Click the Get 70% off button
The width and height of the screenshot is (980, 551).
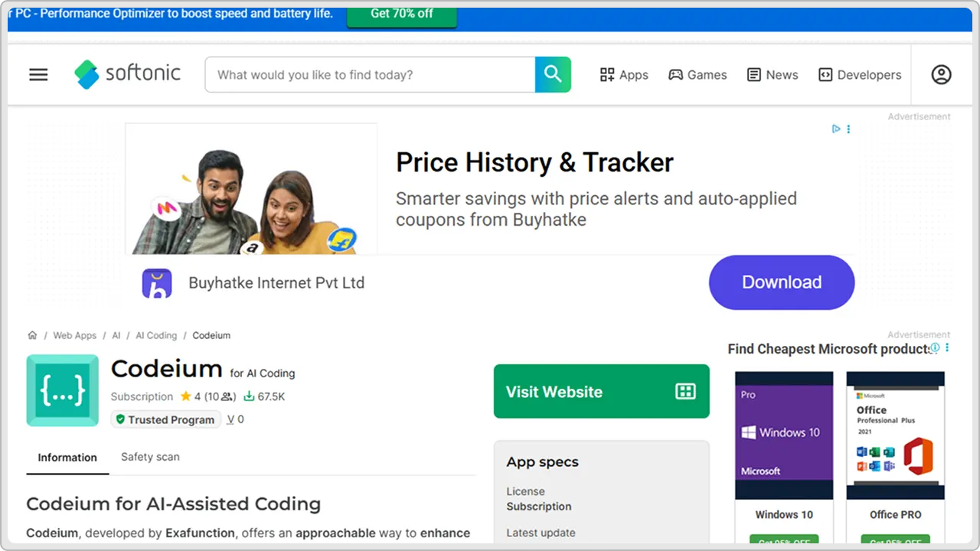(402, 14)
